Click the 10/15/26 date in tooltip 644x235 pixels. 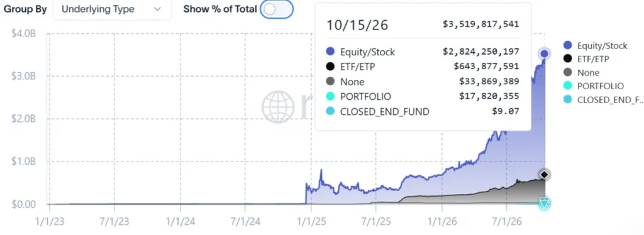pyautogui.click(x=357, y=25)
